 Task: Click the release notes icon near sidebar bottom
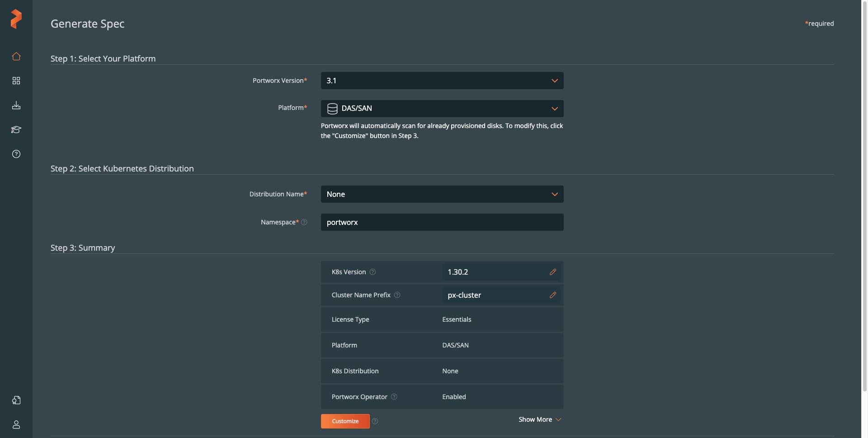click(x=16, y=400)
